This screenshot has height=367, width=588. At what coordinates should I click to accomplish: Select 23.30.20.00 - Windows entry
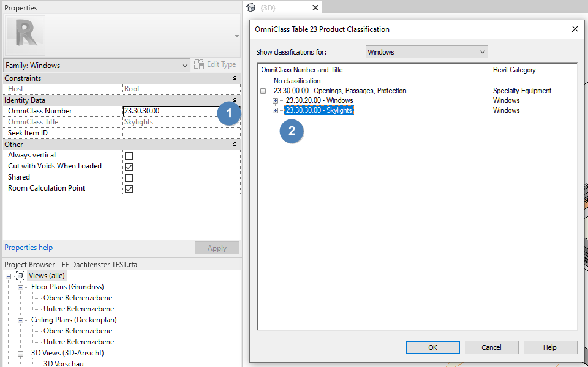(320, 100)
